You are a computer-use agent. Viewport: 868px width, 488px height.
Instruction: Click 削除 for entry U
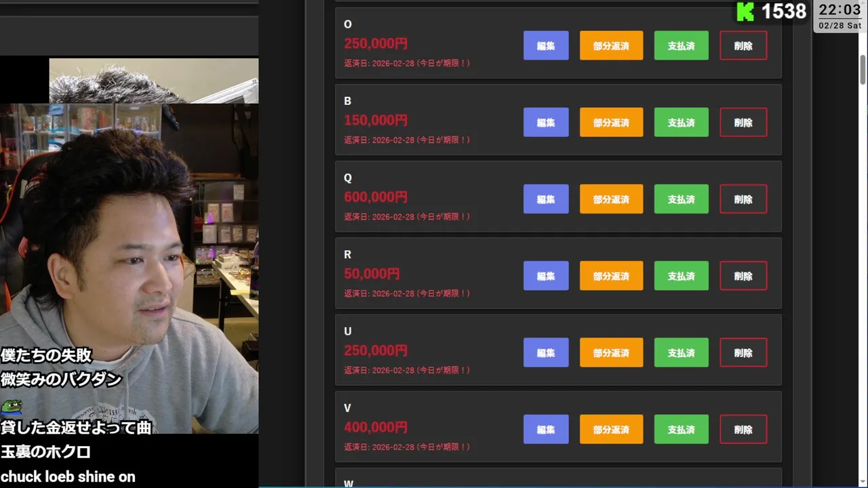click(x=743, y=352)
